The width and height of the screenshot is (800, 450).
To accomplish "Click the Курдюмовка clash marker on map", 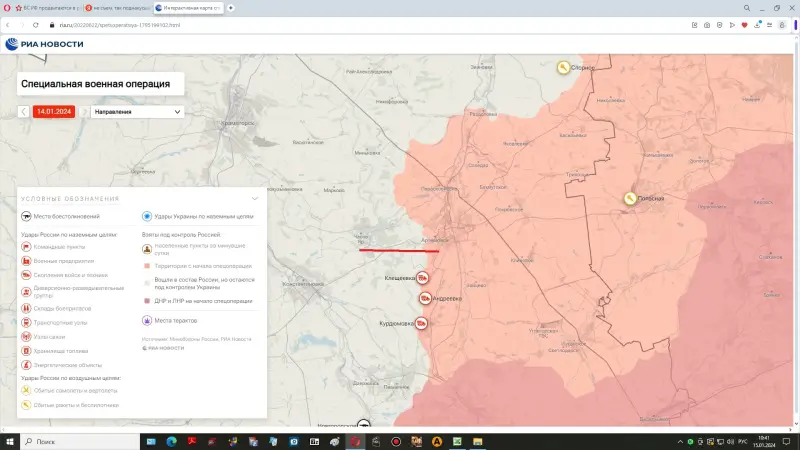I will (x=421, y=323).
